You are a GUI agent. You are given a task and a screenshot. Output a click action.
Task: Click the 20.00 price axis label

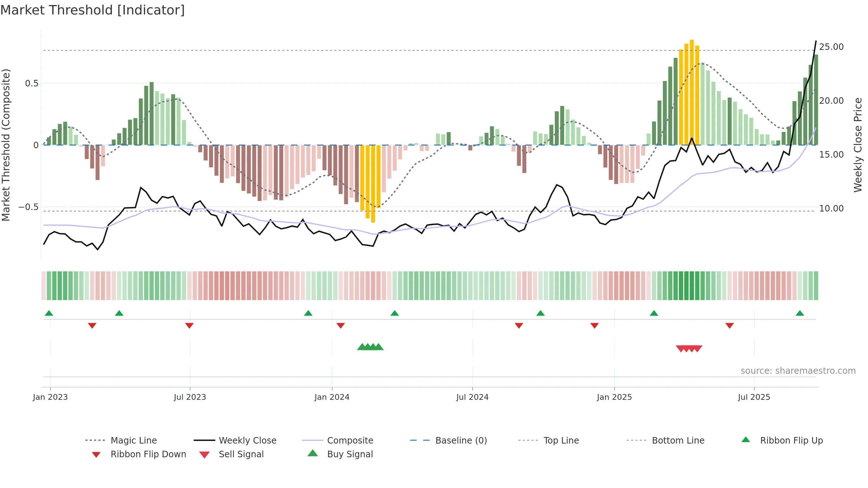click(831, 101)
